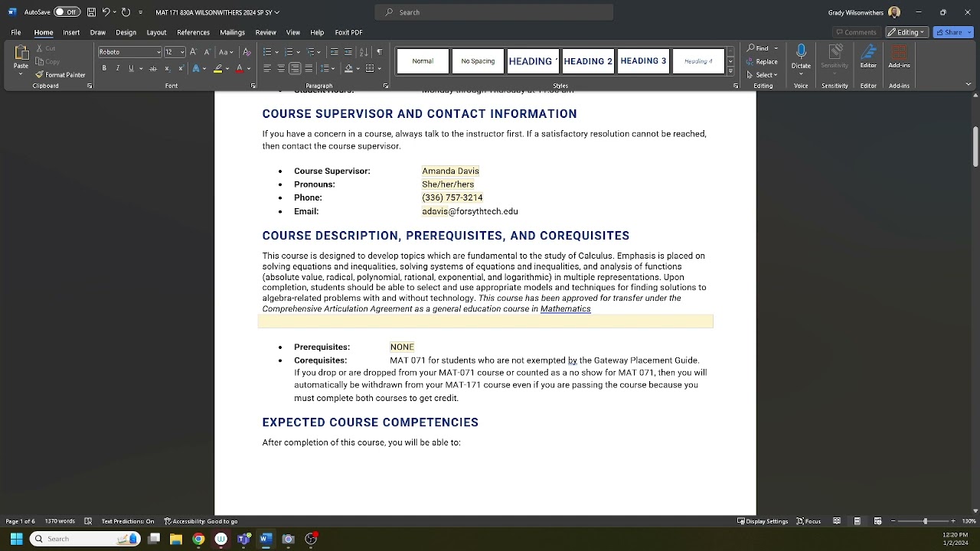Increase font size with grow font icon
Image resolution: width=980 pixels, height=551 pixels.
coord(193,52)
